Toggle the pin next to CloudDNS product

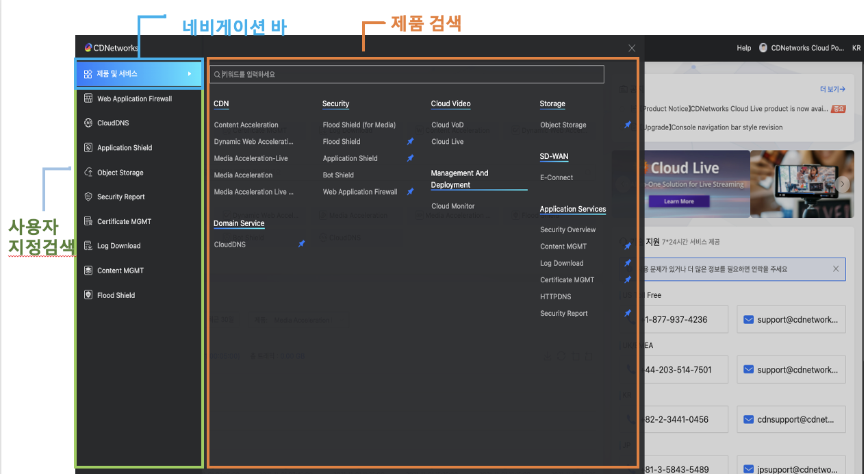(301, 245)
